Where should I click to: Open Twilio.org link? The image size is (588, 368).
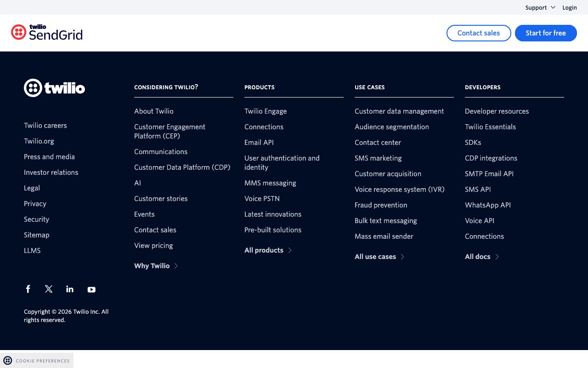point(39,141)
